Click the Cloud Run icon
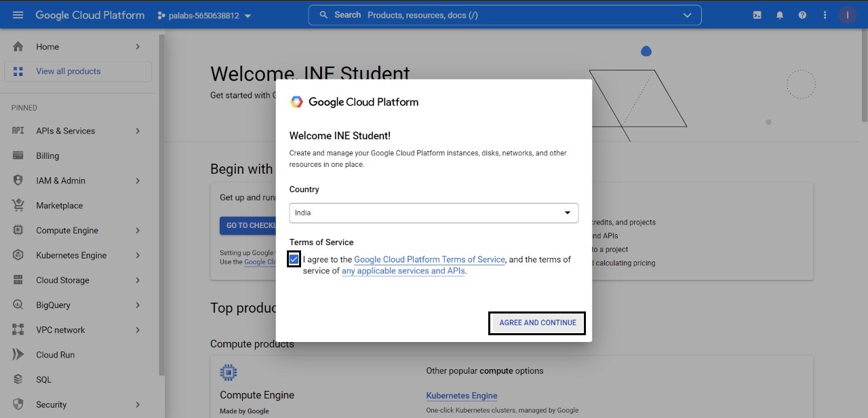868x418 pixels. pos(18,355)
